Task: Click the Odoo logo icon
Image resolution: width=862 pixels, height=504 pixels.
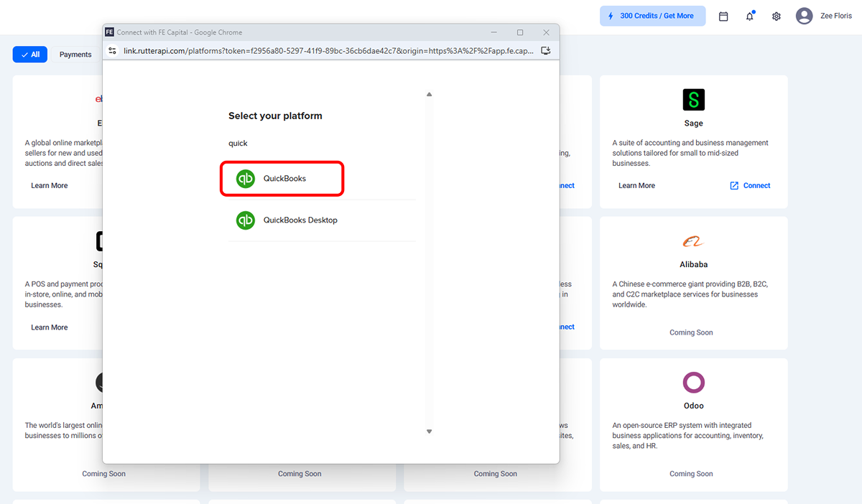Action: [x=694, y=383]
